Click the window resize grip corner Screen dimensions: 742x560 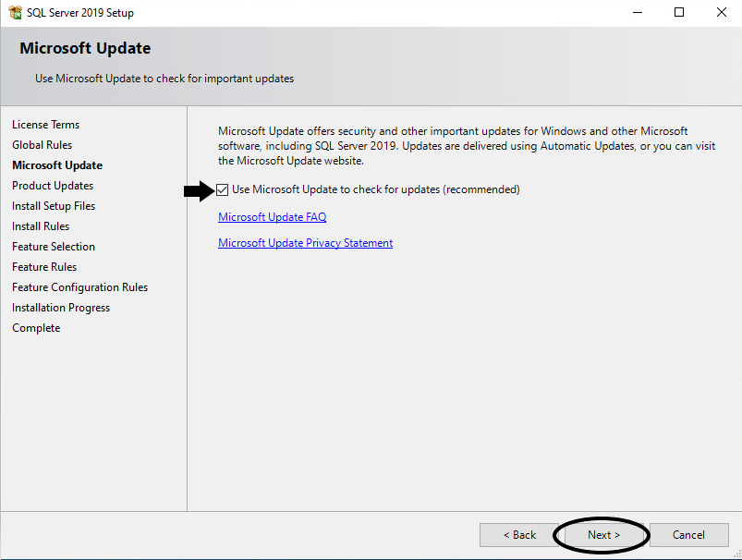pyautogui.click(x=736, y=554)
